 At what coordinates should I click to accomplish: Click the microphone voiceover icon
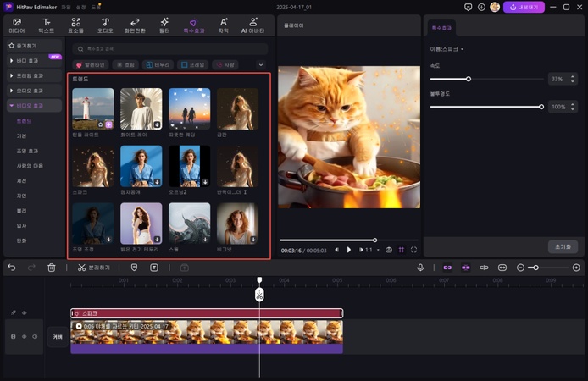420,268
